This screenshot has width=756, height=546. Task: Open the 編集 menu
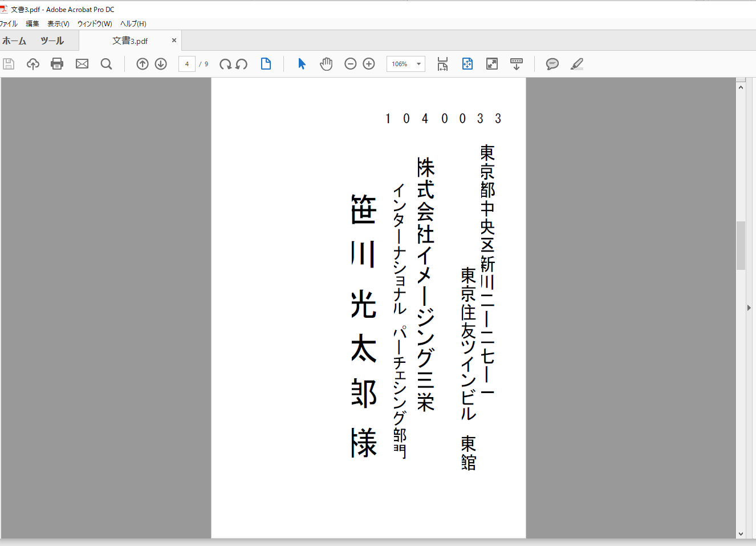click(x=32, y=23)
